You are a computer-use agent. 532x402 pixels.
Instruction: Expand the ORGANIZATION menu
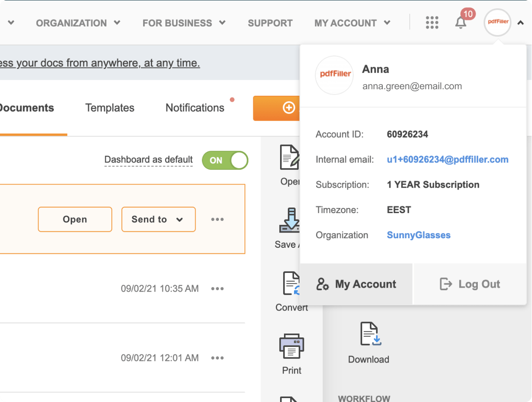point(78,23)
